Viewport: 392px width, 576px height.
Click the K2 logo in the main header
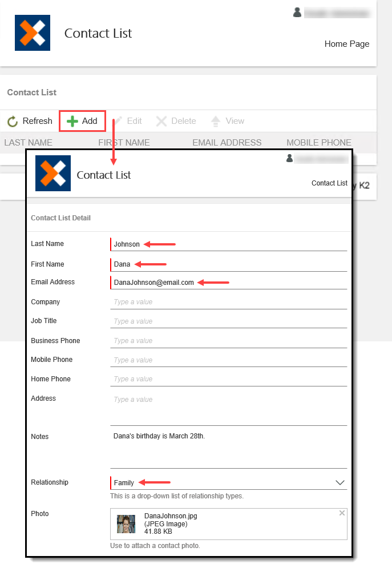coord(33,33)
